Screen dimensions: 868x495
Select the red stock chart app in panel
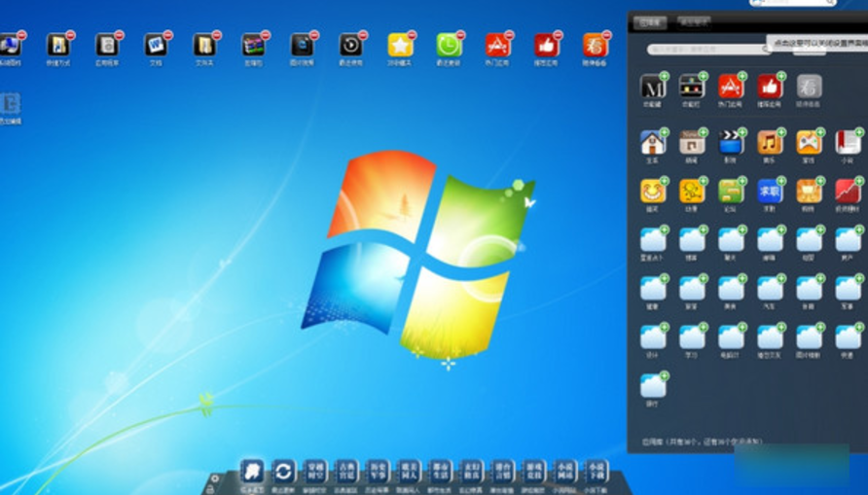coord(847,191)
